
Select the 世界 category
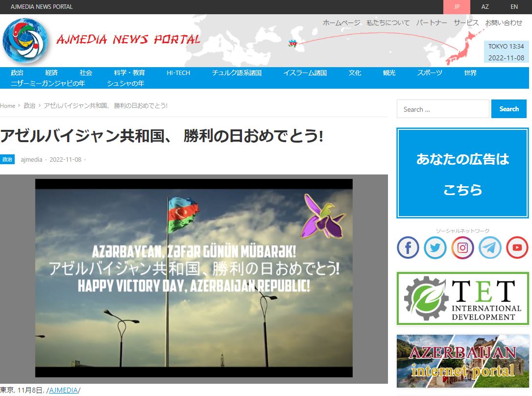(x=470, y=73)
